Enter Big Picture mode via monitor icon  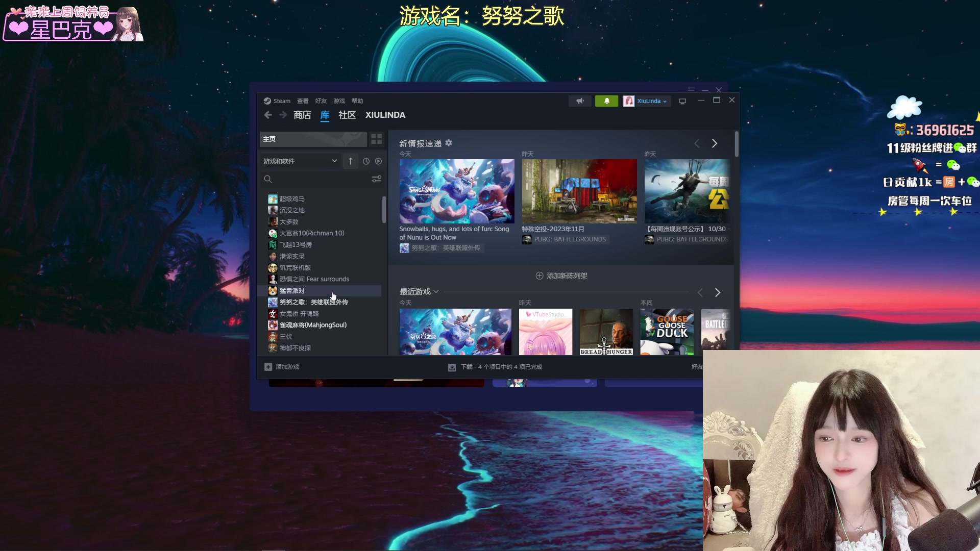(682, 101)
